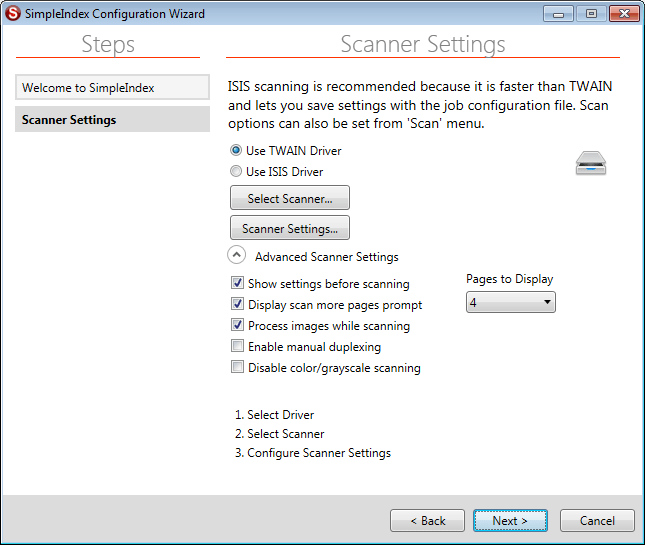Cancel the configuration wizard
This screenshot has width=645, height=545.
(597, 521)
